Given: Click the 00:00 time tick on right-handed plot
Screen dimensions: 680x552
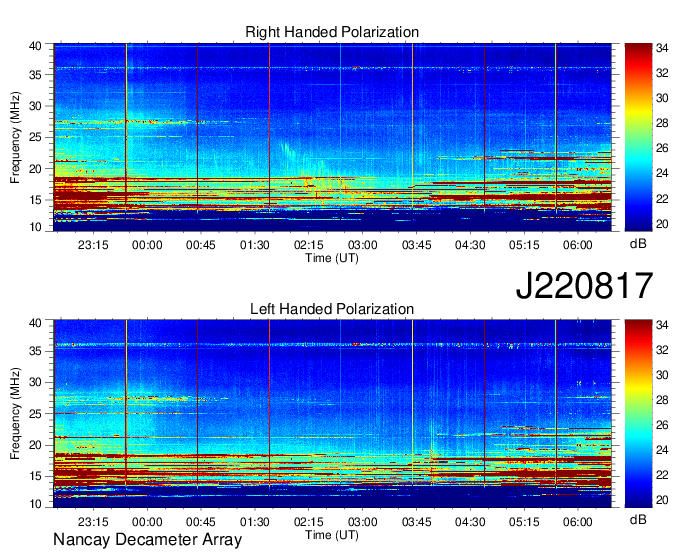Looking at the screenshot, I should click(147, 245).
